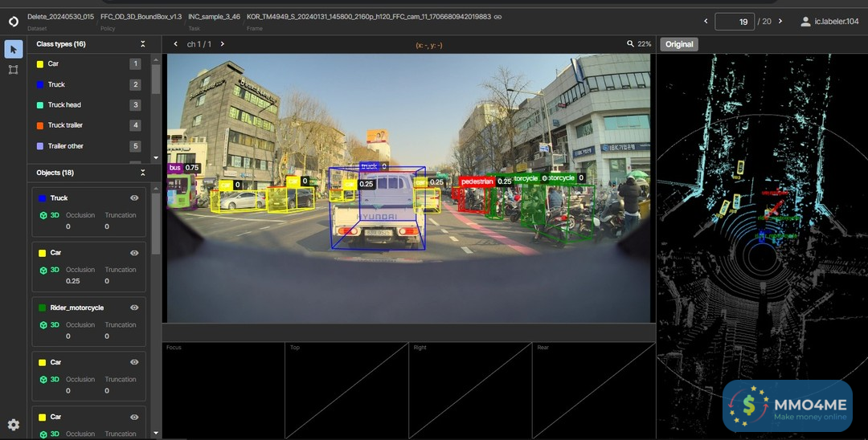Collapse the Class types panel
The width and height of the screenshot is (868, 440).
[143, 44]
